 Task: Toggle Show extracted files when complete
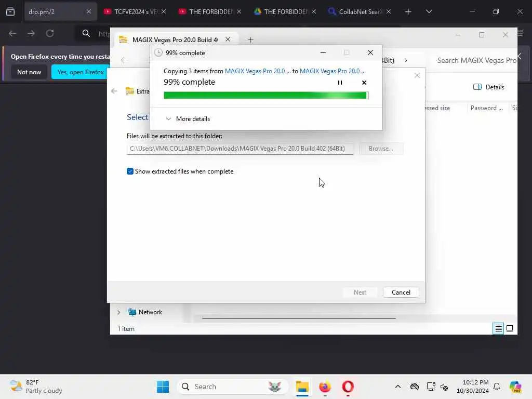(130, 171)
